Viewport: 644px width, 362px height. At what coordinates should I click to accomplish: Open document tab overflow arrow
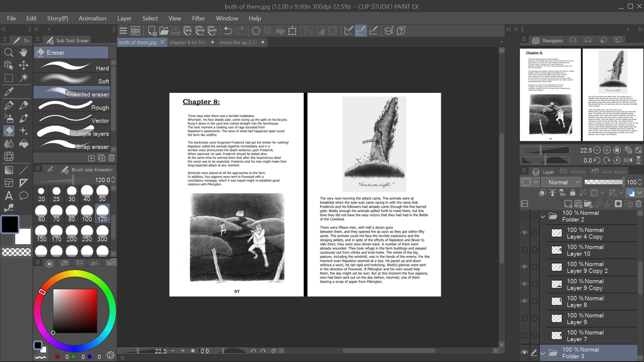point(502,42)
